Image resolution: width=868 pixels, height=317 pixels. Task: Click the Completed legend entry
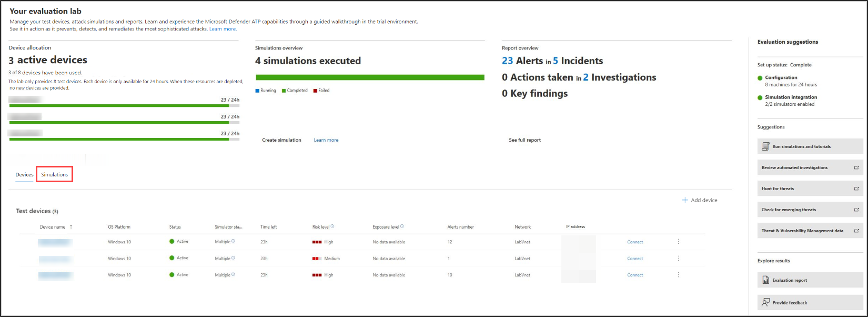coord(295,91)
